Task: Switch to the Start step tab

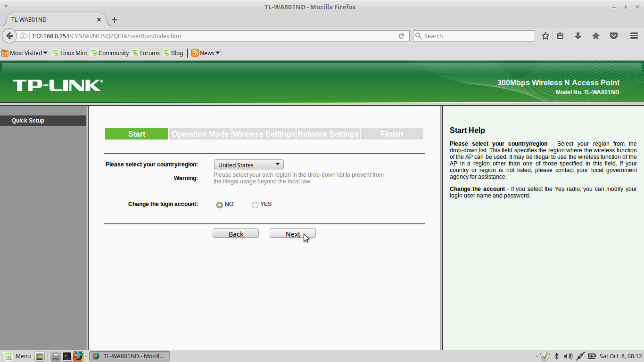Action: (137, 134)
